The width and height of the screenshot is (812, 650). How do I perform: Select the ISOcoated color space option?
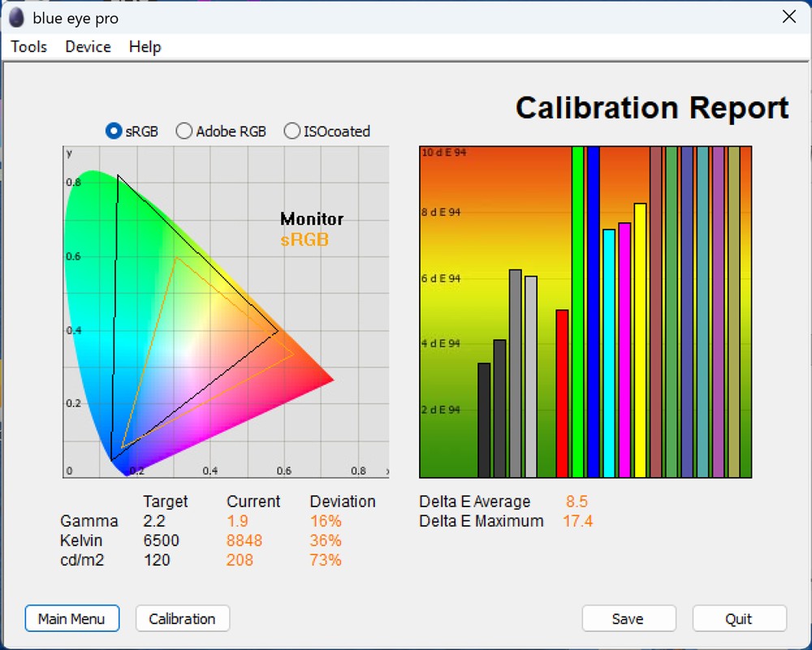click(x=292, y=131)
